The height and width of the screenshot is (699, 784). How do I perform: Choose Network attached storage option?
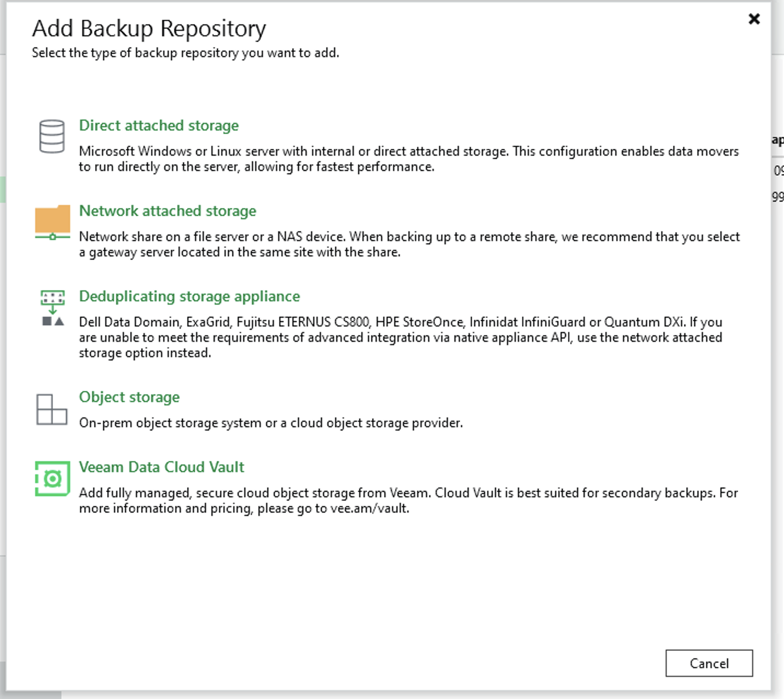pos(168,211)
